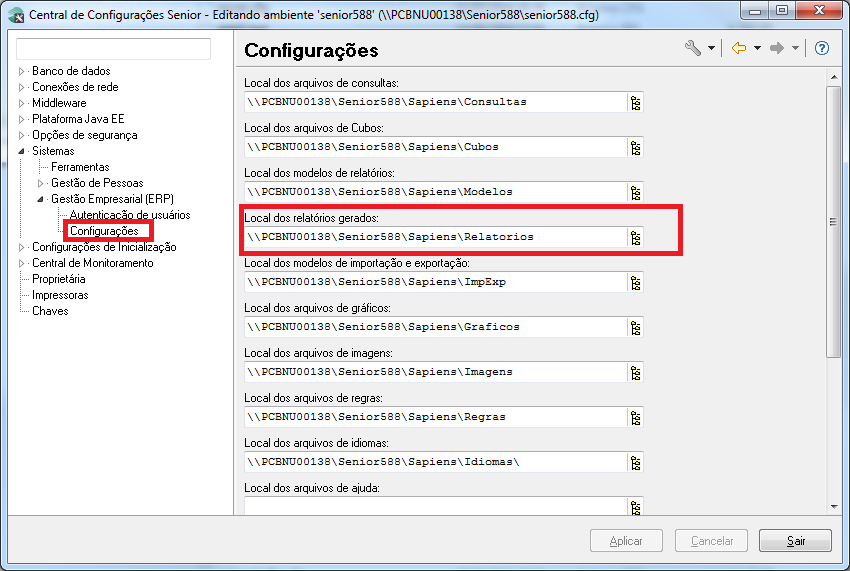Click scrollbar down arrow in settings pane
Image resolution: width=850 pixels, height=571 pixels.
(834, 507)
